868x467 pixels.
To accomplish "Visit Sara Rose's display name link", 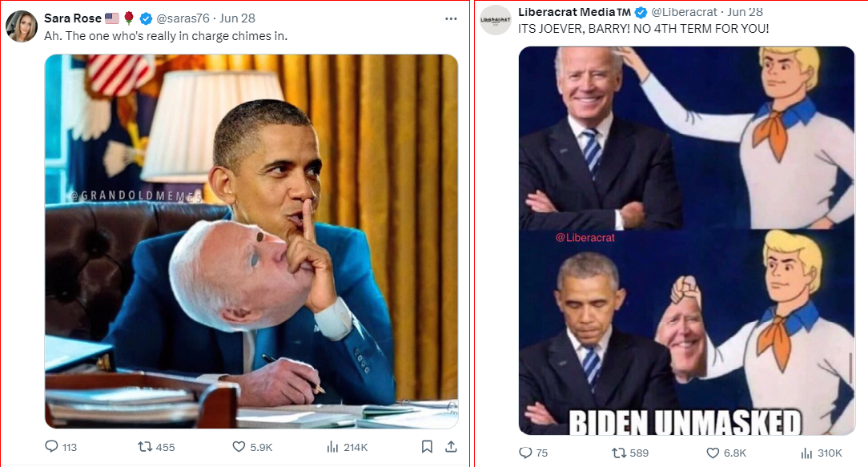I will point(73,18).
